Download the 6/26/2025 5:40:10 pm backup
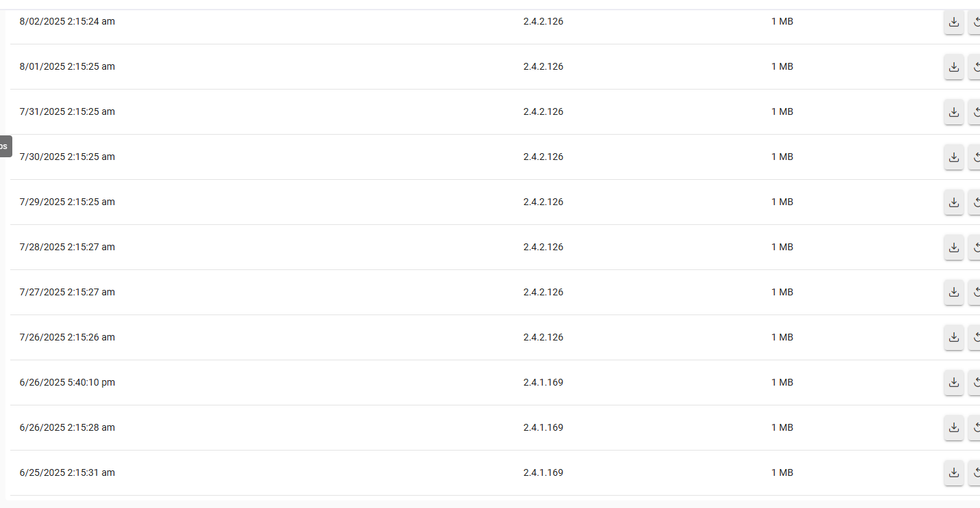Image resolution: width=980 pixels, height=508 pixels. pyautogui.click(x=953, y=383)
